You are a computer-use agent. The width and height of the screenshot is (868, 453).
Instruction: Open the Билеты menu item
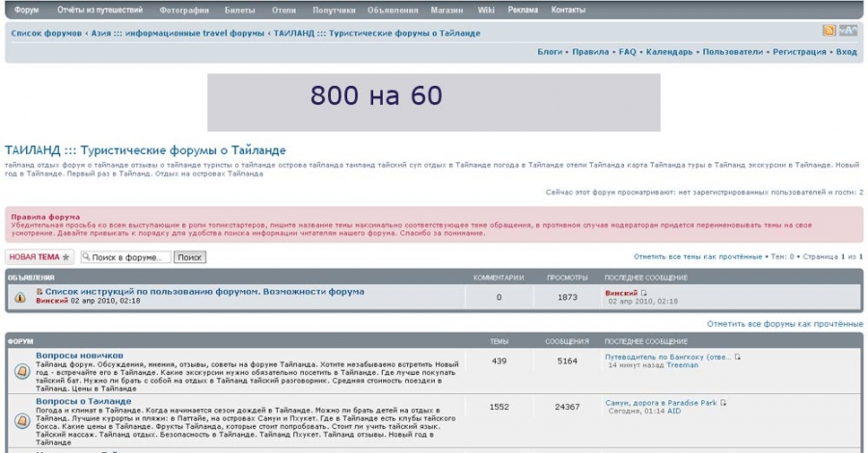point(240,10)
